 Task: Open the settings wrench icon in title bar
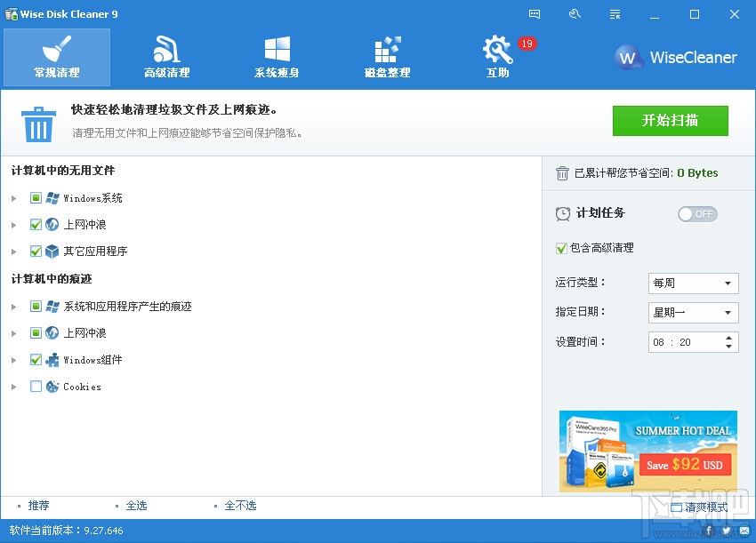click(x=575, y=14)
